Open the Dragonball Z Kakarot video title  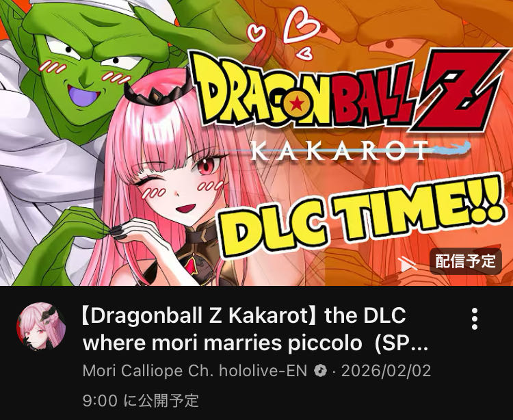255,330
